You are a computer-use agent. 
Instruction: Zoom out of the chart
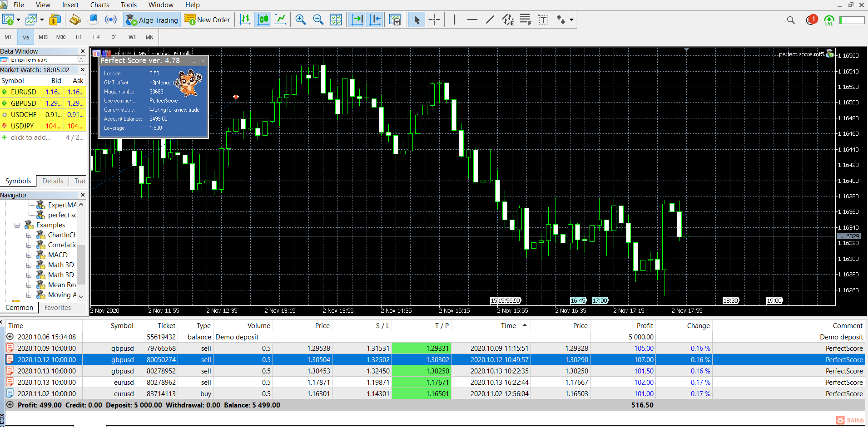click(x=318, y=20)
